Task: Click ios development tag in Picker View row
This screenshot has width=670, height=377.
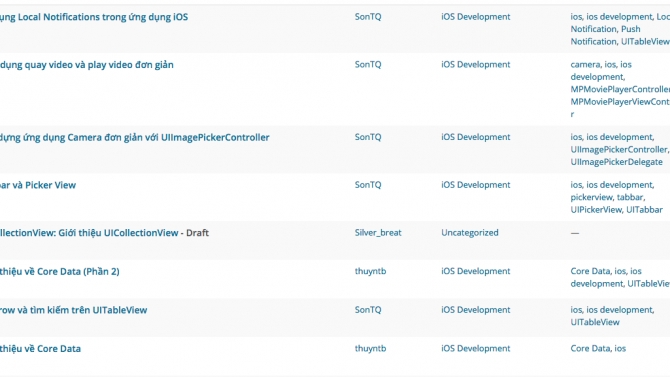Action: click(619, 185)
